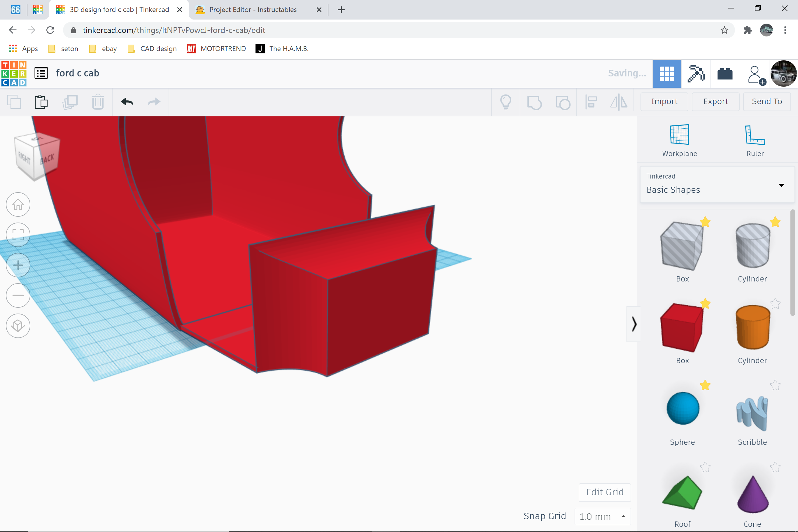Image resolution: width=798 pixels, height=532 pixels.
Task: Select the Ruler tool
Action: (x=755, y=141)
